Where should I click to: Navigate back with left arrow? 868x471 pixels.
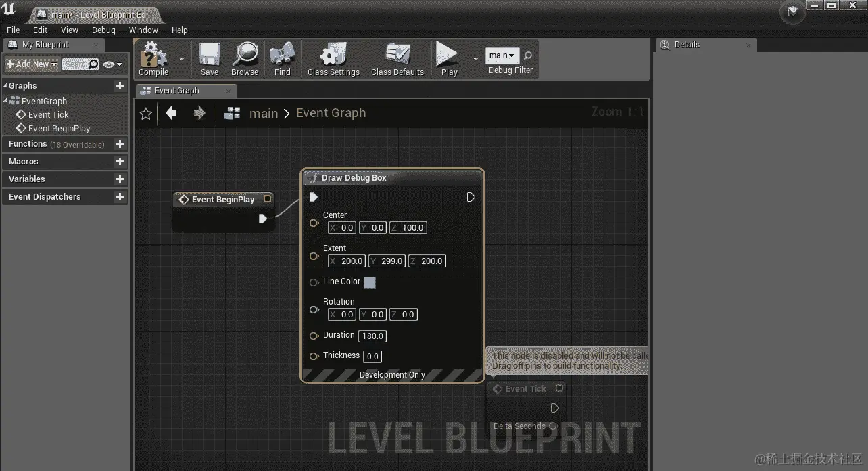tap(172, 113)
